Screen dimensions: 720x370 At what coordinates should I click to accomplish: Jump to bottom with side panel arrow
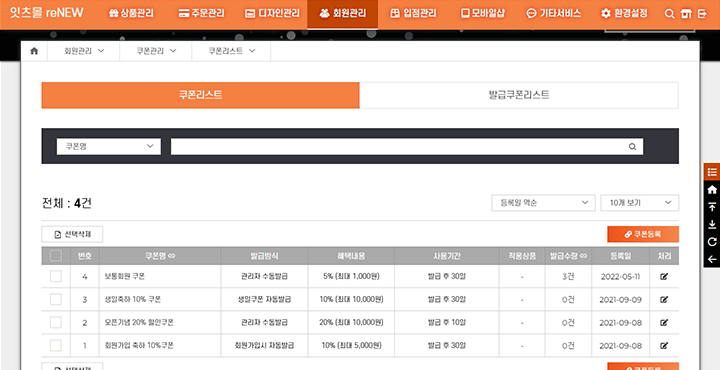click(712, 224)
